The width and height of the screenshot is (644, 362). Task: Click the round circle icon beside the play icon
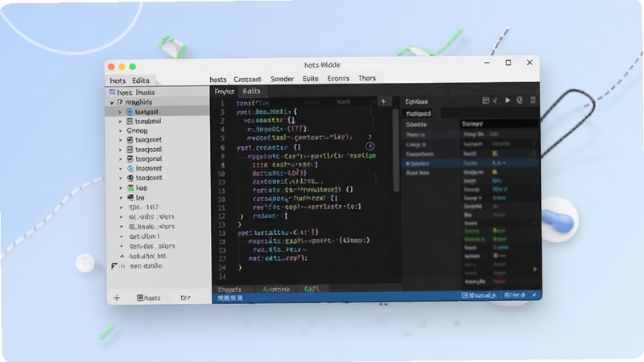519,101
